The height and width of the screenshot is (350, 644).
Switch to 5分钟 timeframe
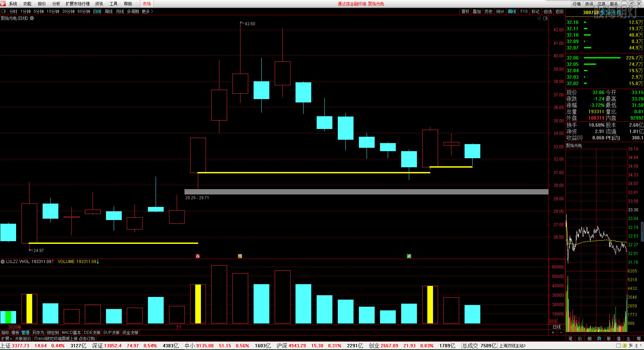pos(39,11)
